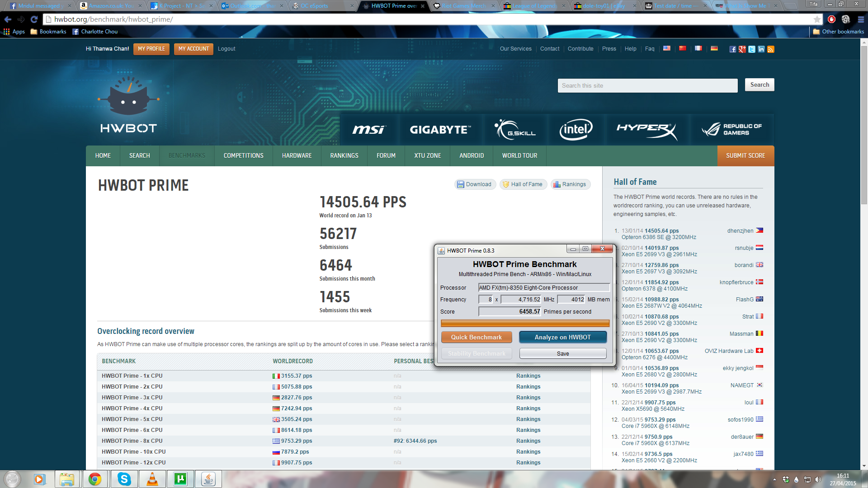
Task: Open the XTU ZONE navigation item
Action: point(428,155)
